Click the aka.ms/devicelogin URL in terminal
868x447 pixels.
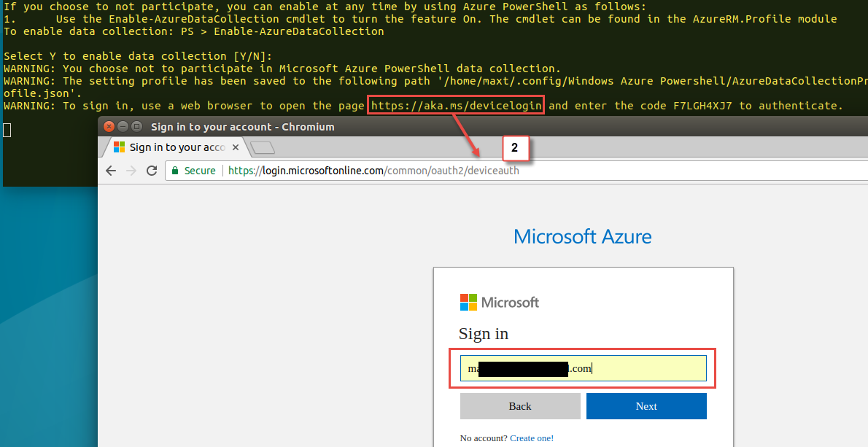click(x=456, y=105)
